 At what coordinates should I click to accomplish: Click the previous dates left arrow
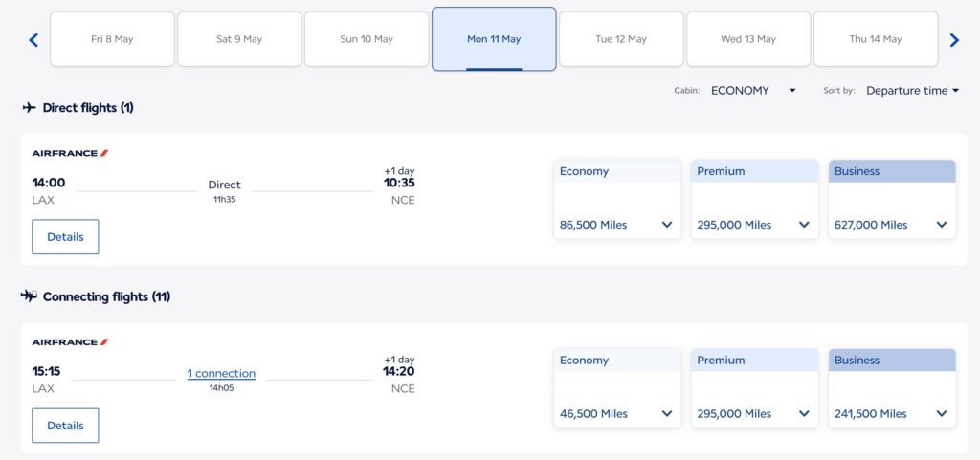point(33,40)
